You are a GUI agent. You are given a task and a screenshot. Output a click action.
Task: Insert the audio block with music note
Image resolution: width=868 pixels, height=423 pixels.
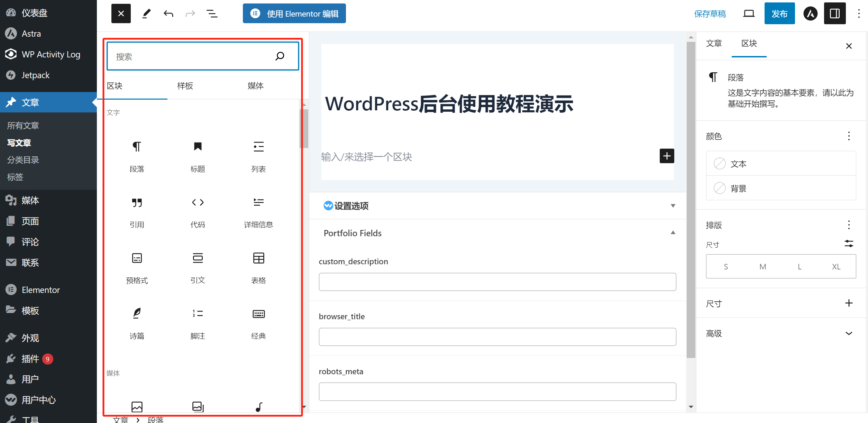pos(258,406)
